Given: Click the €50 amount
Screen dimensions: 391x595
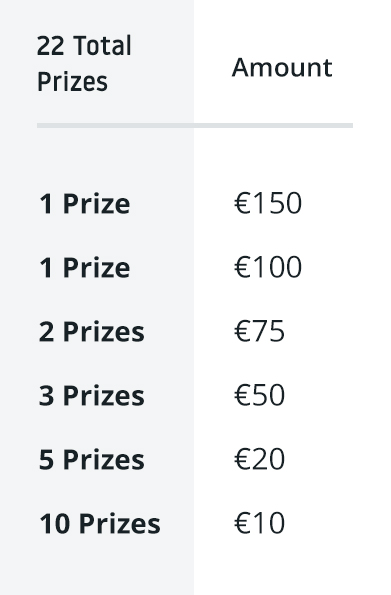Looking at the screenshot, I should point(259,395).
